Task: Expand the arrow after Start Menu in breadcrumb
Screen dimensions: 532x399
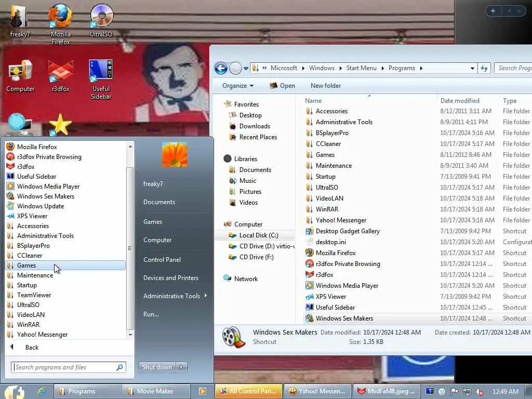Action: [382, 68]
